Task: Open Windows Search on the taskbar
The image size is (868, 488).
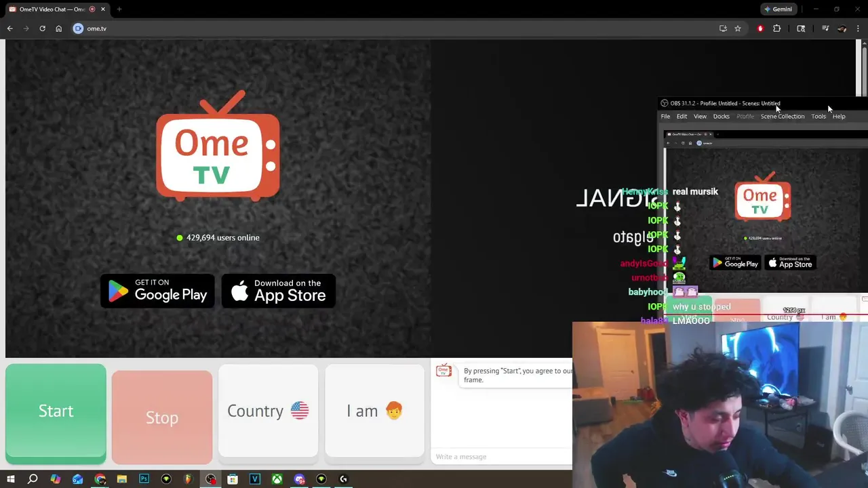Action: click(33, 479)
